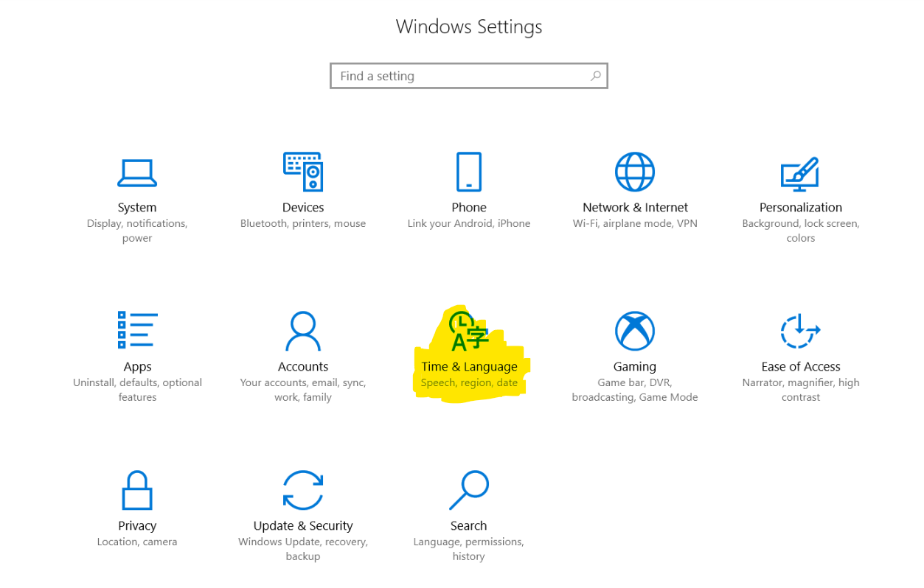Click 'Link your Android, iPhone' text
The image size is (924, 588).
tap(469, 224)
